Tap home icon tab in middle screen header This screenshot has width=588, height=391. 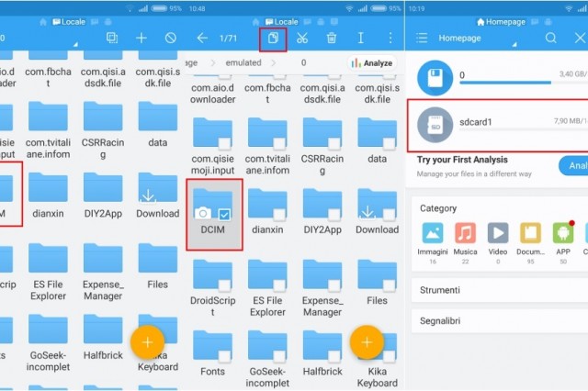pos(255,22)
